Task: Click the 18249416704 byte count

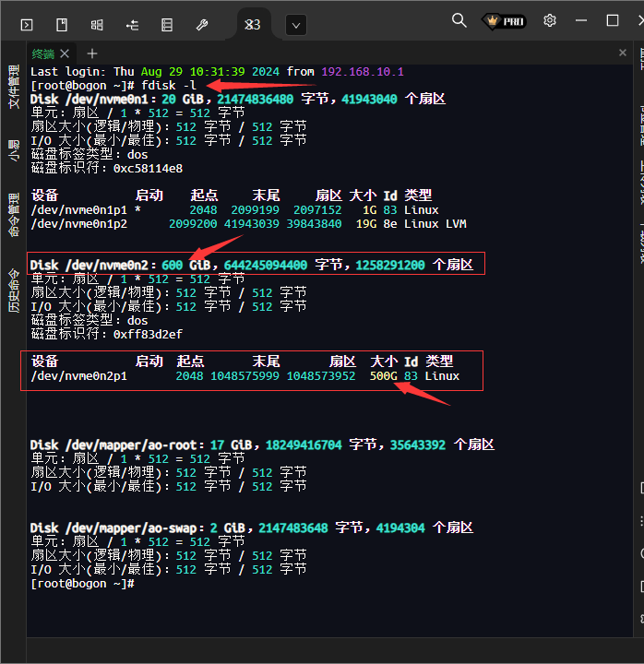Action: click(x=304, y=445)
